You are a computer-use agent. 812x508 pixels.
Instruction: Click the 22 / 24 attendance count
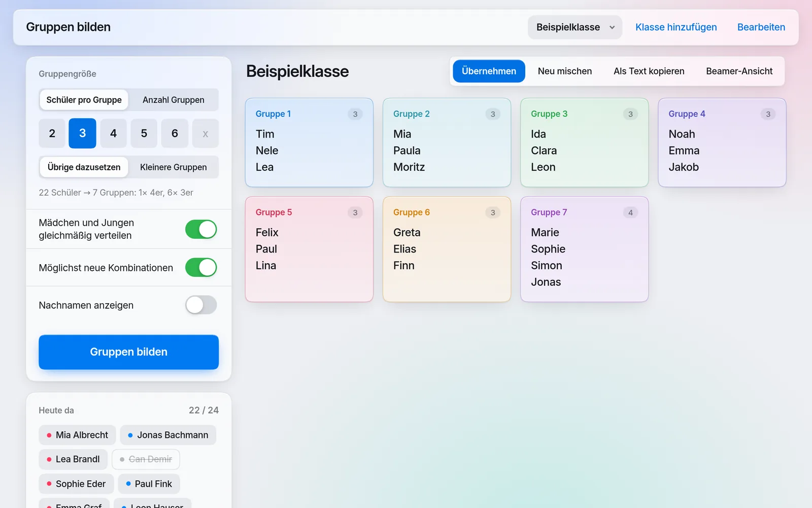click(x=204, y=410)
